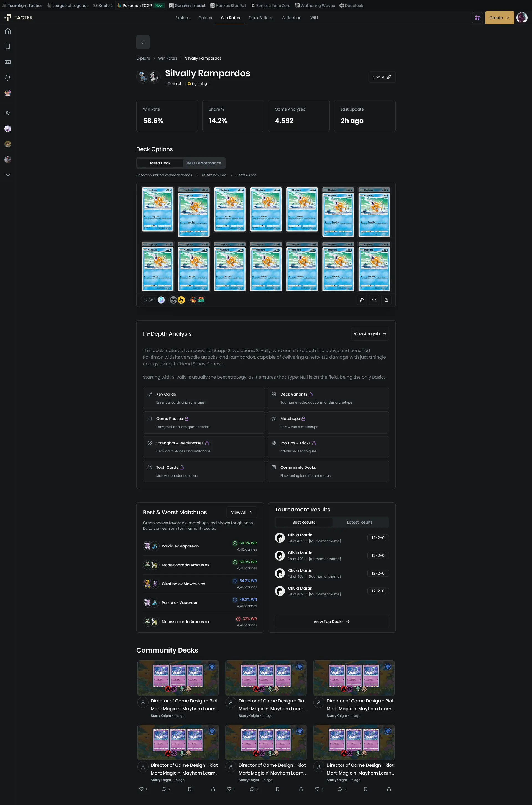Click the share/export icon under the deck list
Viewport: 532px width, 805px height.
386,300
